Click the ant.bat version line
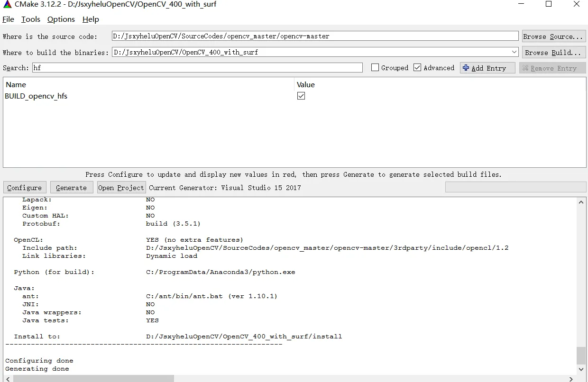 click(x=211, y=296)
